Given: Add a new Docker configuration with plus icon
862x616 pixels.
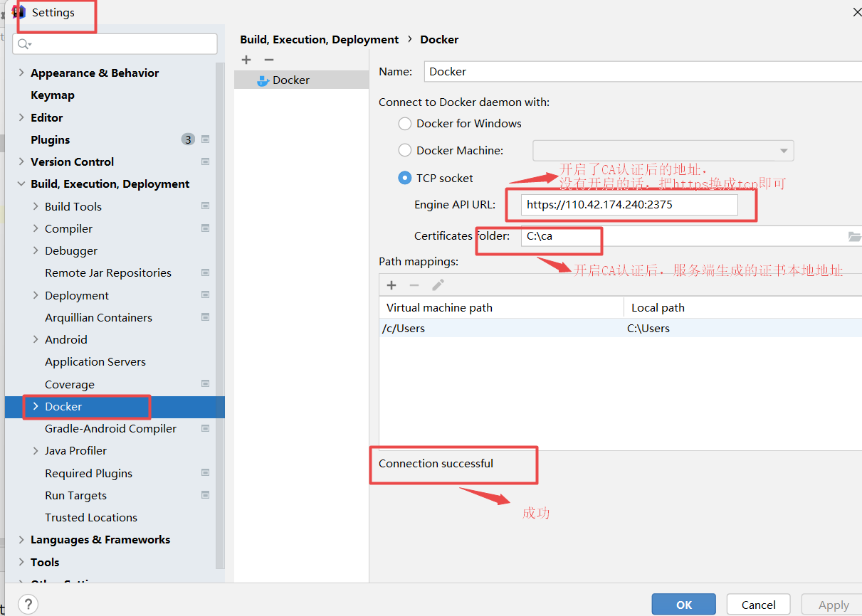Looking at the screenshot, I should click(246, 60).
